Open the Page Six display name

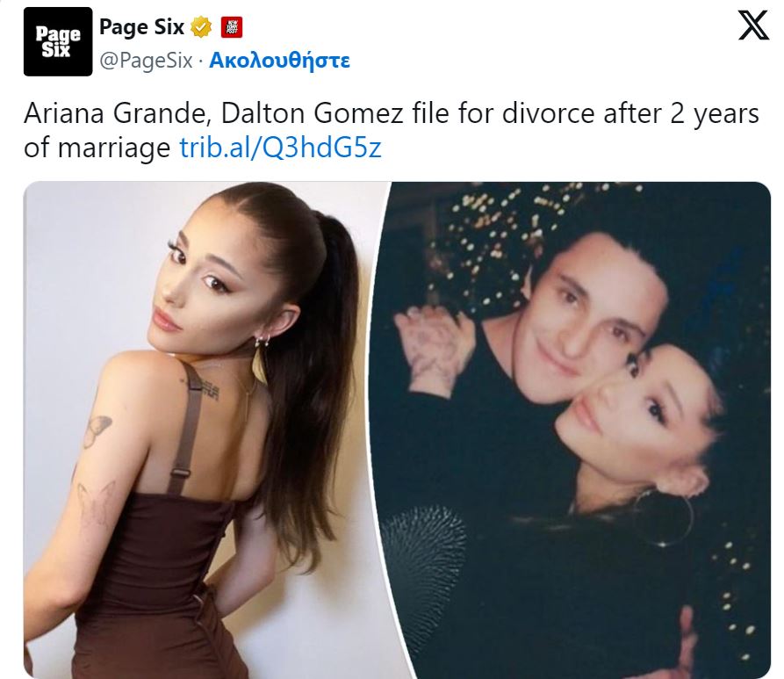[141, 27]
